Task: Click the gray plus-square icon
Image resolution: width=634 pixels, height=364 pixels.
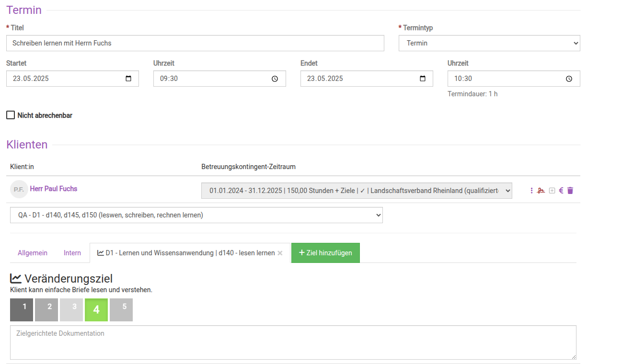Action: [x=552, y=191]
